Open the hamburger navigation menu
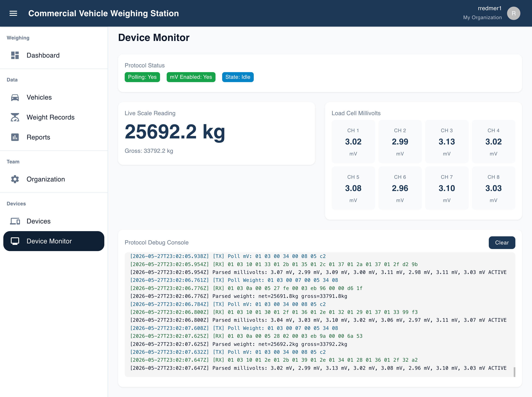This screenshot has height=397, width=532. [x=13, y=14]
